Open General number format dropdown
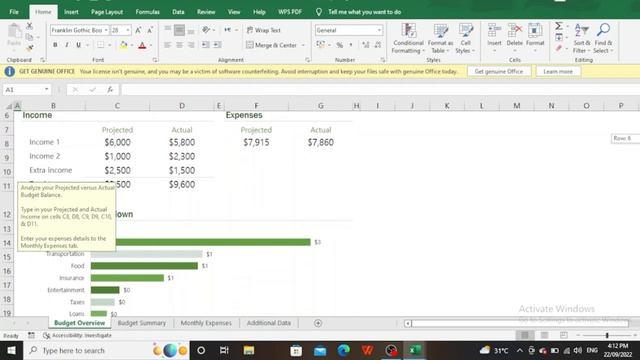The image size is (640, 360). [379, 30]
